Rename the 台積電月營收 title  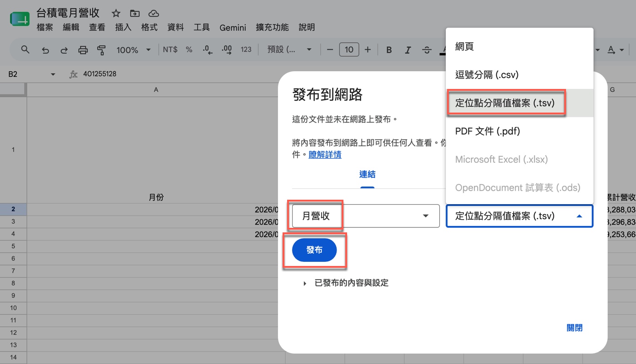click(68, 13)
